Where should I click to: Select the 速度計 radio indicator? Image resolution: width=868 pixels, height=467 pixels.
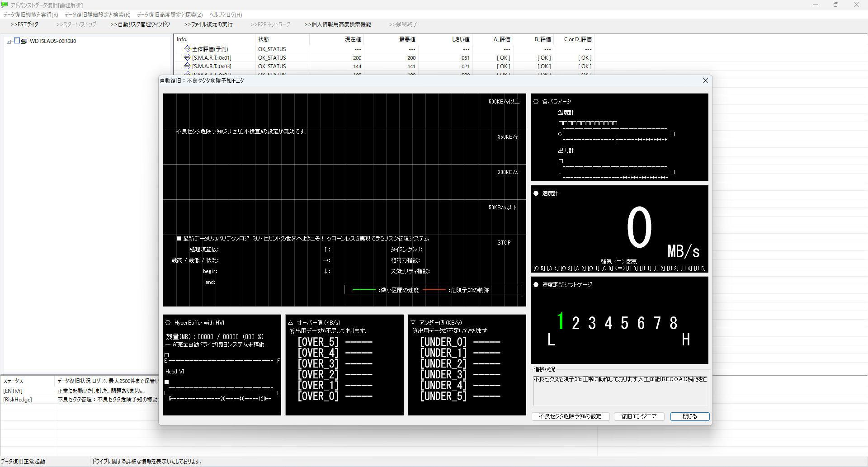pos(536,193)
